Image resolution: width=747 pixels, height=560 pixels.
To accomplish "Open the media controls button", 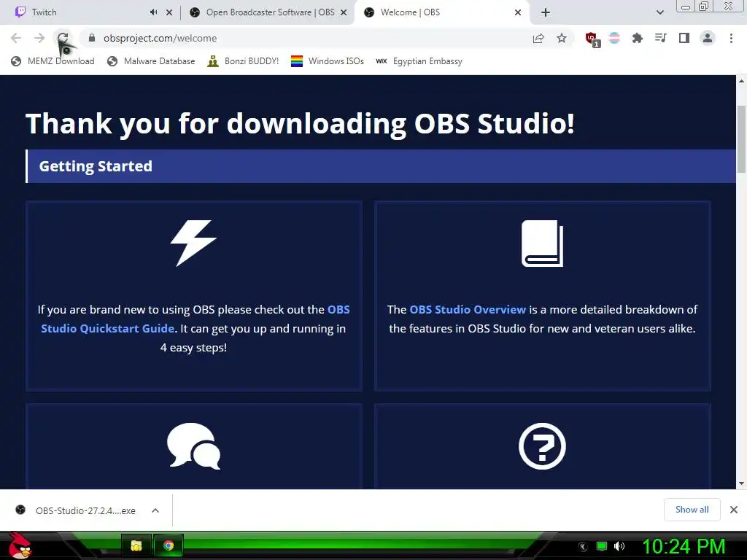I will click(660, 38).
